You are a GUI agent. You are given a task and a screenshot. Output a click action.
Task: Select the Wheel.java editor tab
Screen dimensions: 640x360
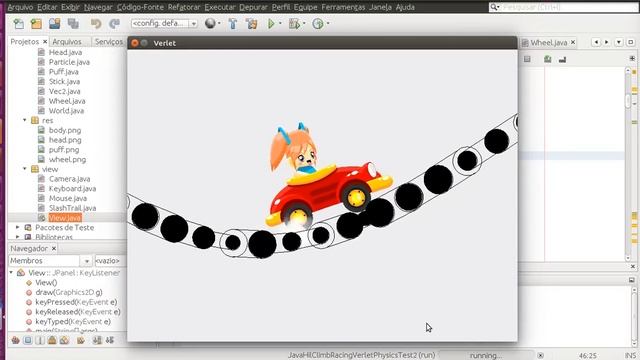coord(549,42)
